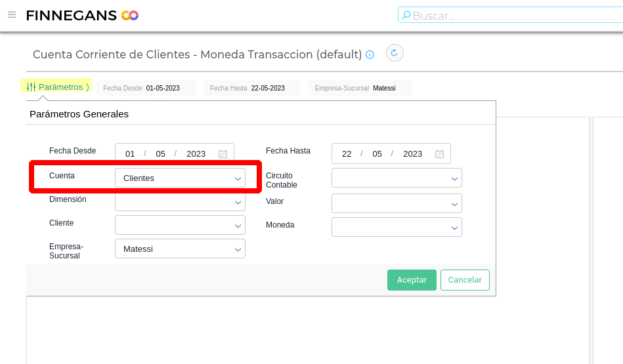Click the refresh report icon

pos(395,53)
